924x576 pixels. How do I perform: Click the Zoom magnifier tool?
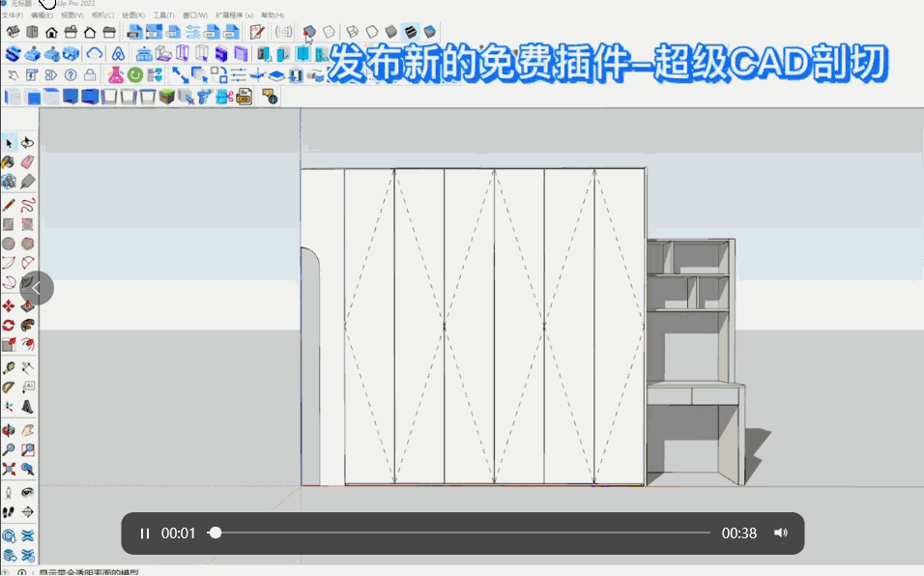click(9, 450)
